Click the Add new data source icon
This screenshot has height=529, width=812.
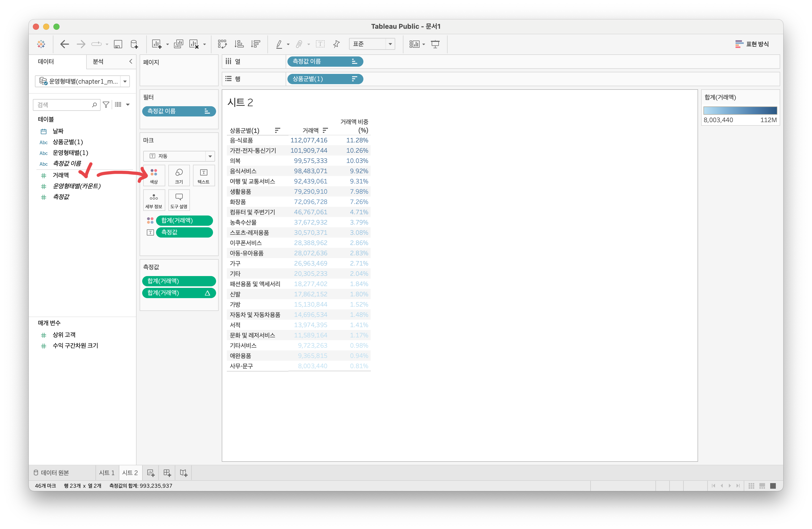point(134,44)
